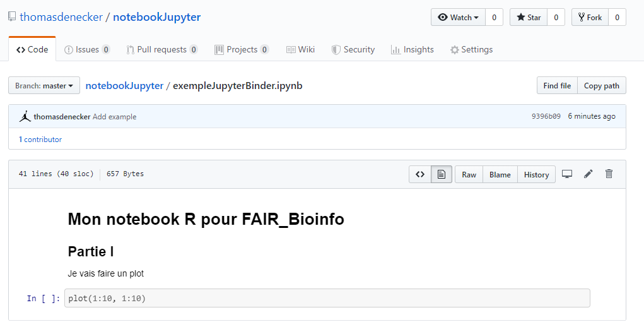
Task: Click the 'Partie I' heading
Action: (x=91, y=251)
